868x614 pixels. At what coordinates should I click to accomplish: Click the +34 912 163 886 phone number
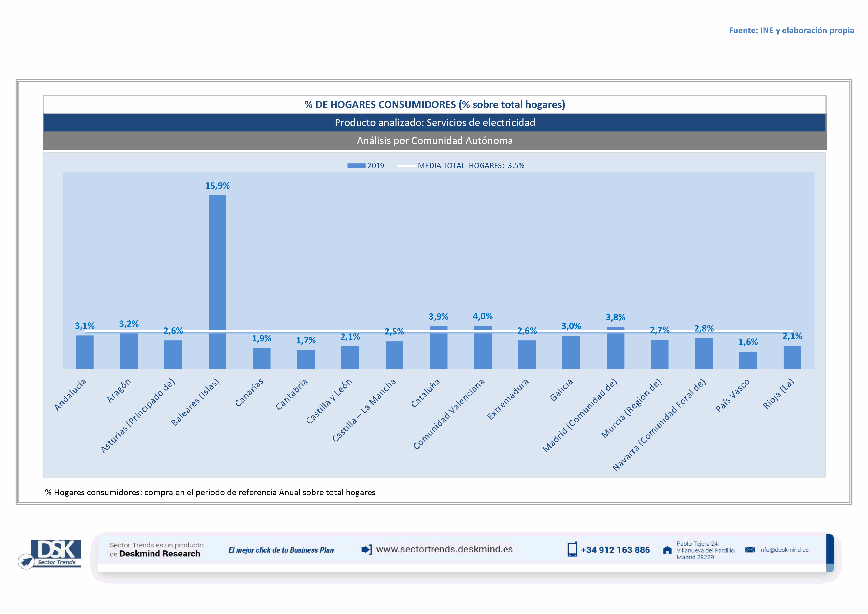pyautogui.click(x=615, y=550)
